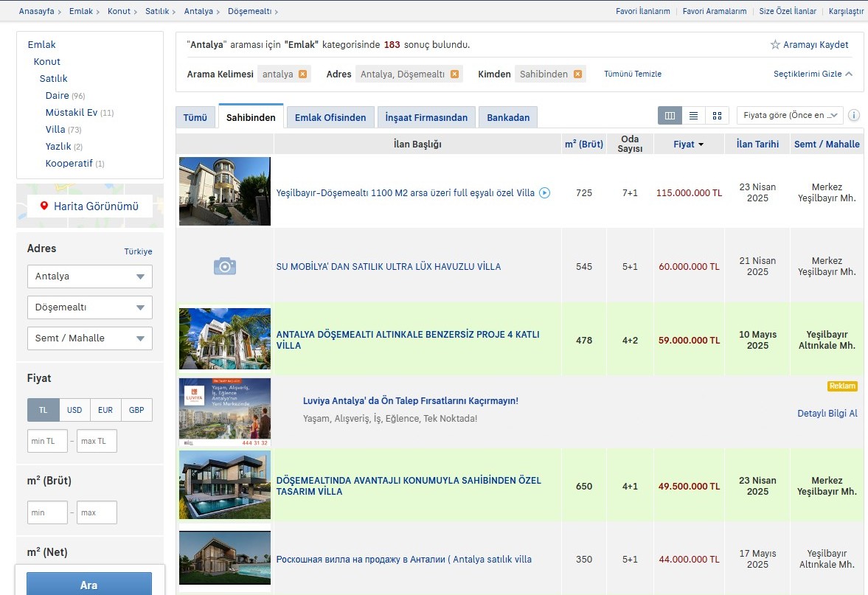Click the blue Ara search button
Image resolution: width=868 pixels, height=595 pixels.
pos(89,584)
